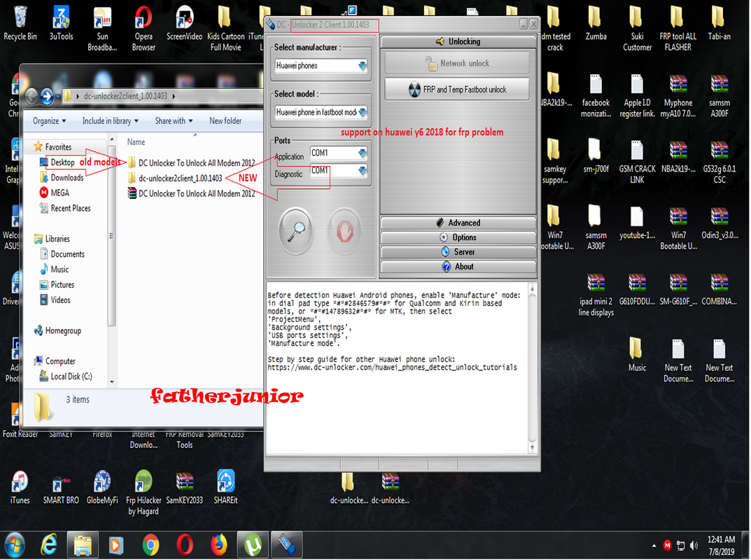Screen dimensions: 751x560
Task: Select MEGA in the navigation pane
Action: tap(55, 193)
